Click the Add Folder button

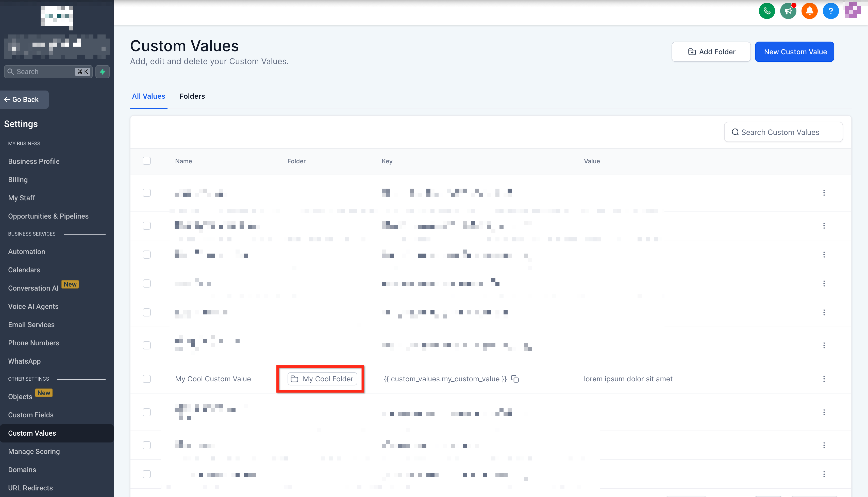(x=711, y=52)
